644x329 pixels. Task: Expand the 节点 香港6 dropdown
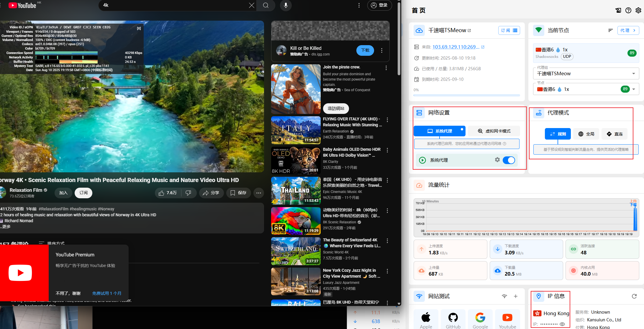[x=586, y=89]
